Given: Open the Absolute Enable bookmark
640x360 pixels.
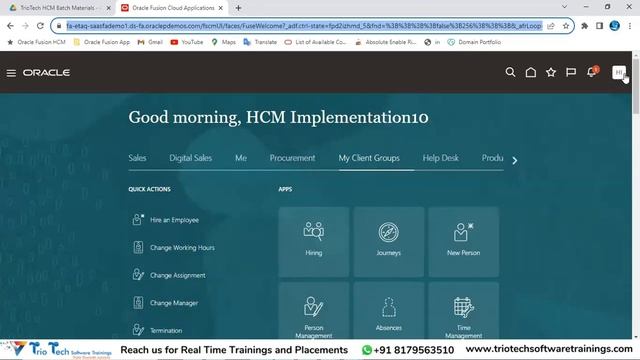Looking at the screenshot, I should coord(386,42).
